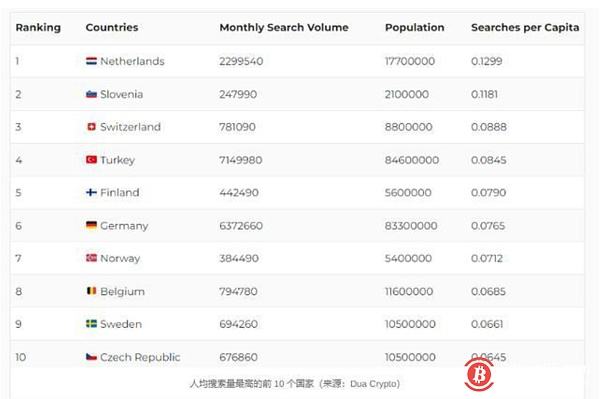Click per capita value 0.0765
This screenshot has height=399, width=600.
tap(488, 226)
